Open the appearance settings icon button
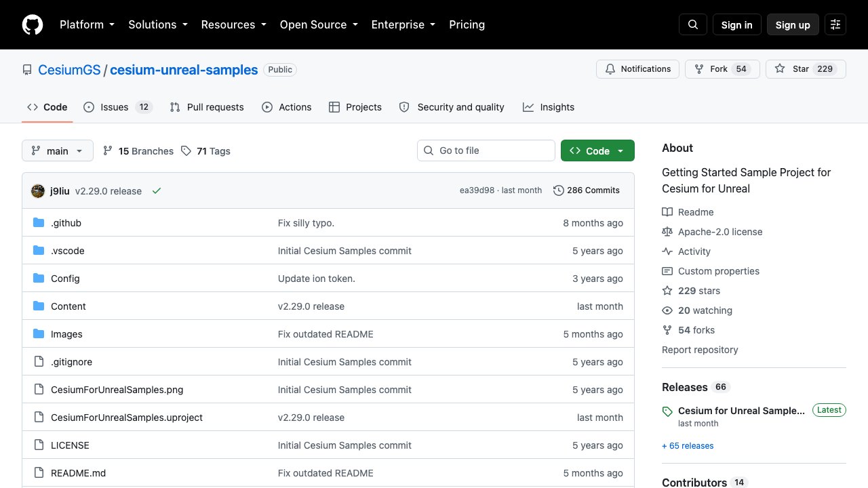 pos(835,25)
